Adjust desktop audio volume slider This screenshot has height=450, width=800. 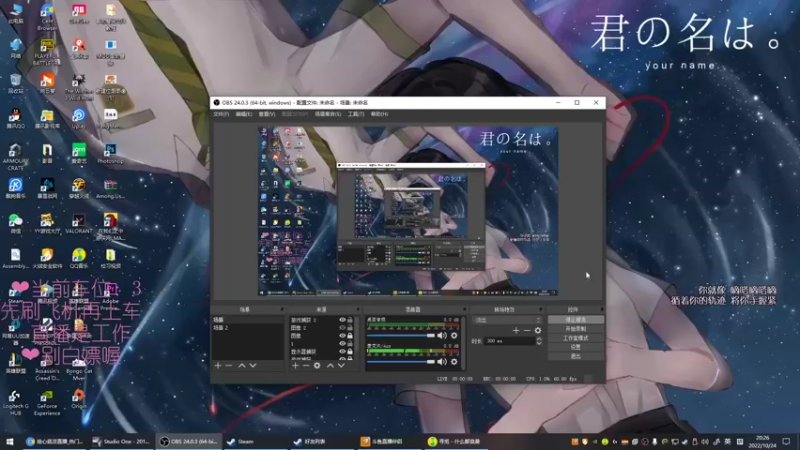click(401, 336)
